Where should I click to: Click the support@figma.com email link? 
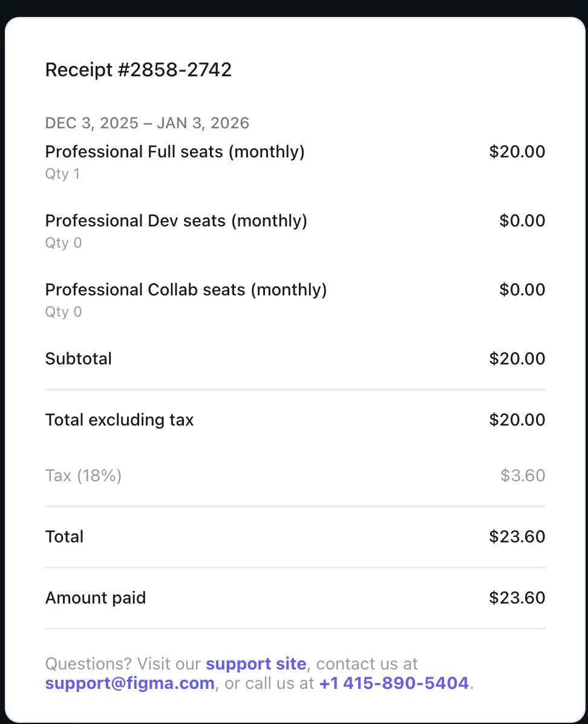(129, 683)
